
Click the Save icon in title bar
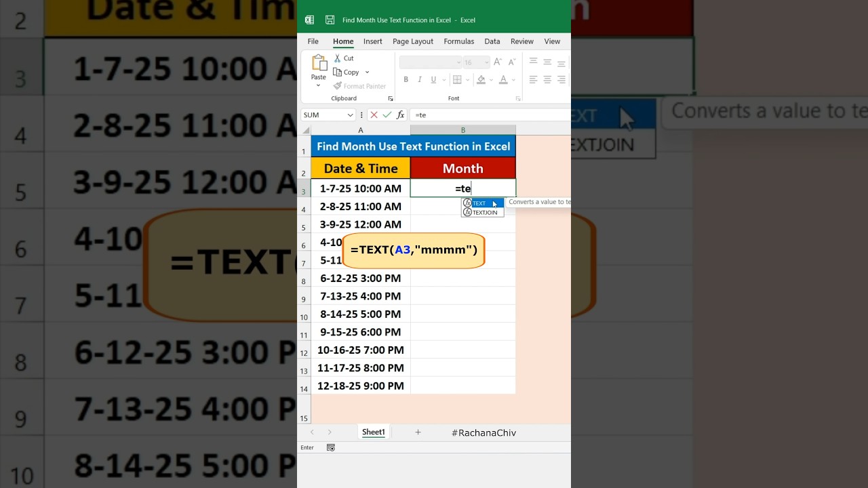tap(330, 20)
